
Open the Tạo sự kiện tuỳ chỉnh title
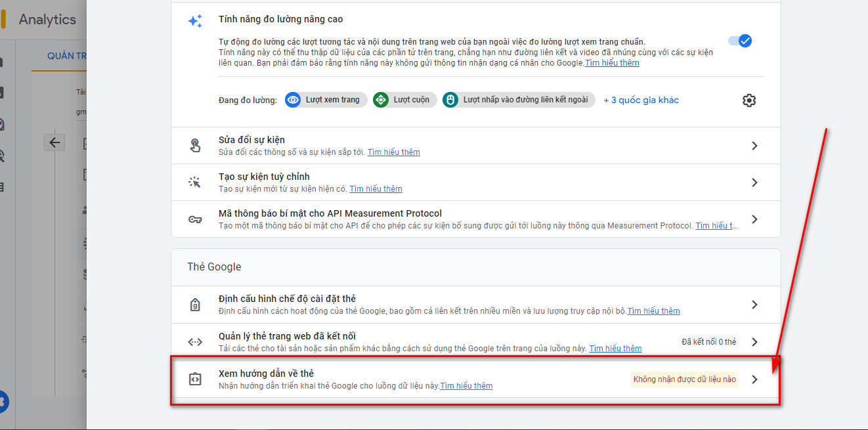[x=264, y=177]
